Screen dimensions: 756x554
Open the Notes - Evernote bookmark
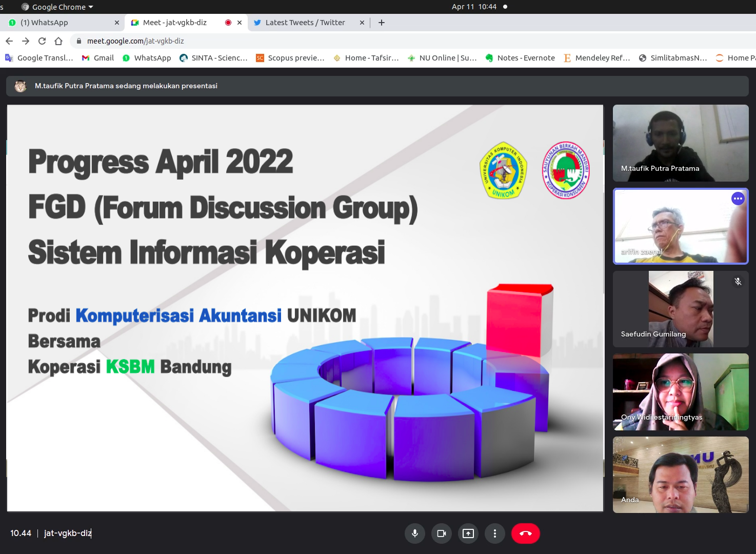coord(520,58)
